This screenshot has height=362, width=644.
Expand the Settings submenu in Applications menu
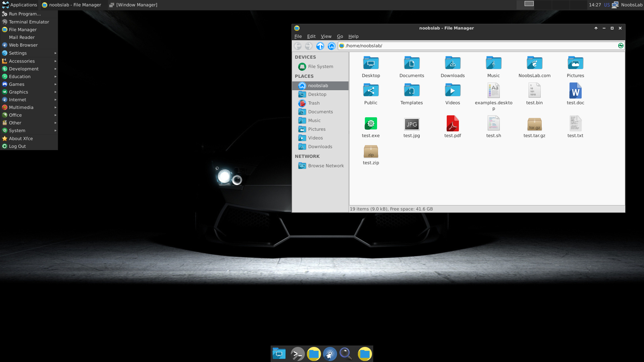pos(29,53)
